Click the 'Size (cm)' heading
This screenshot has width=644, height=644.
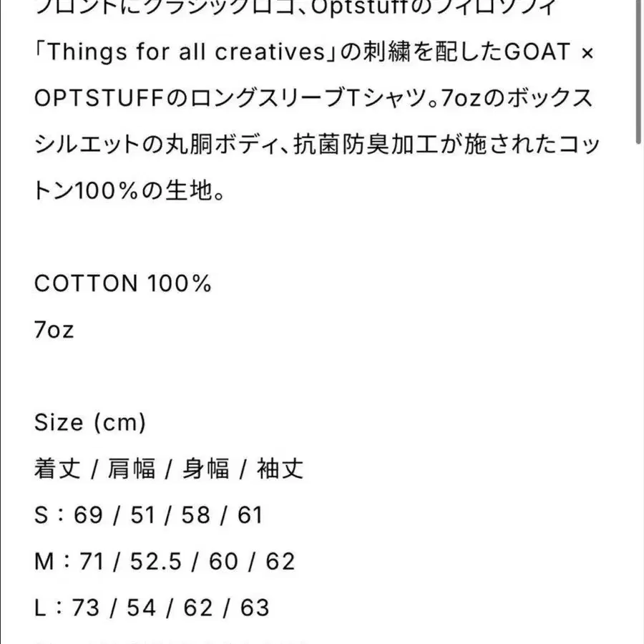pos(90,422)
